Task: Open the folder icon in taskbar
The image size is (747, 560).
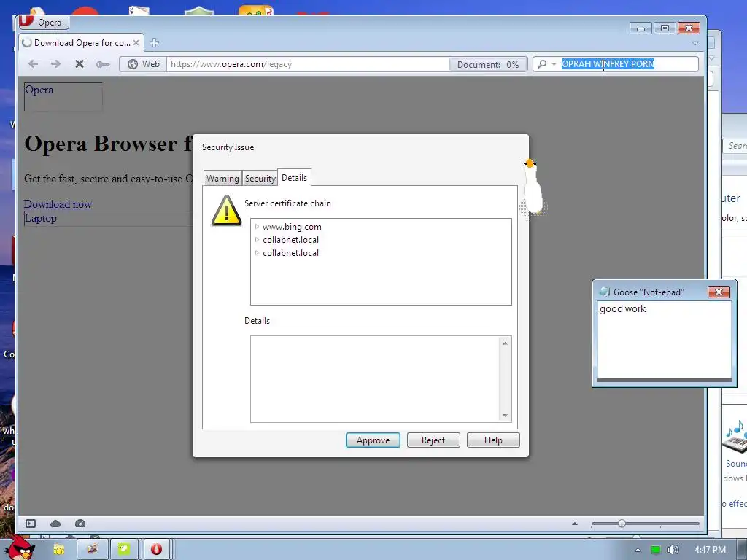Action: pyautogui.click(x=58, y=550)
